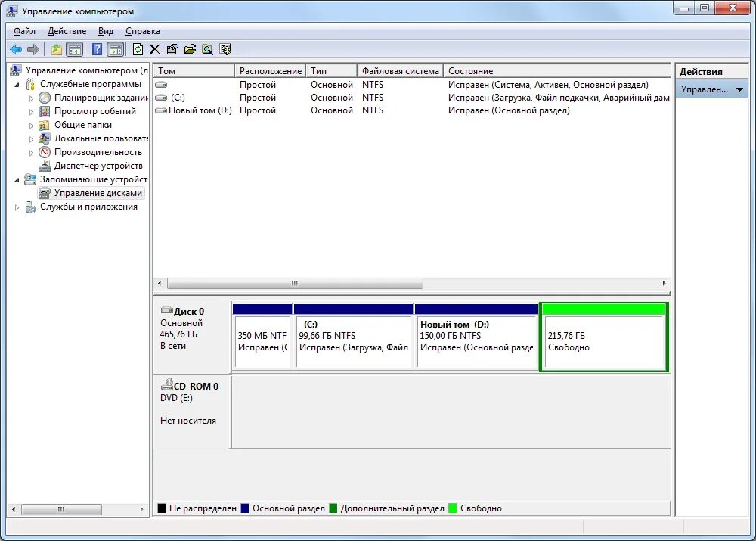Sort by the Том column header

pyautogui.click(x=194, y=71)
